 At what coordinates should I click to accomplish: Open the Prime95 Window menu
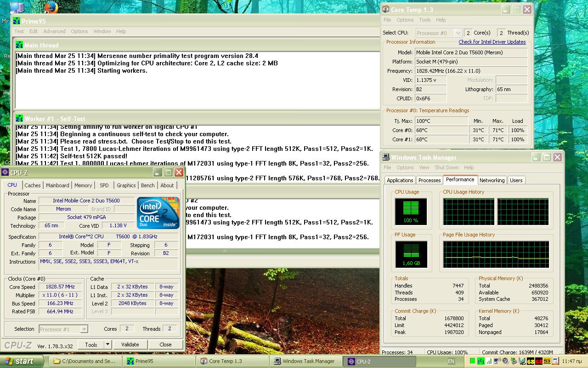pos(102,31)
